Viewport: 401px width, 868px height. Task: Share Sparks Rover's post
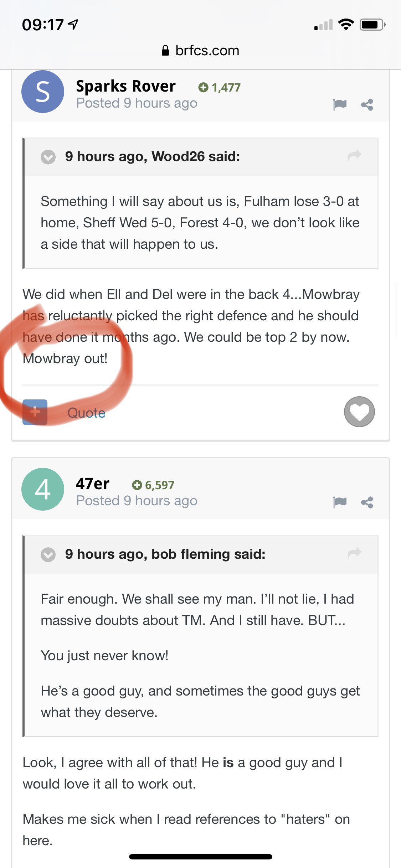367,105
